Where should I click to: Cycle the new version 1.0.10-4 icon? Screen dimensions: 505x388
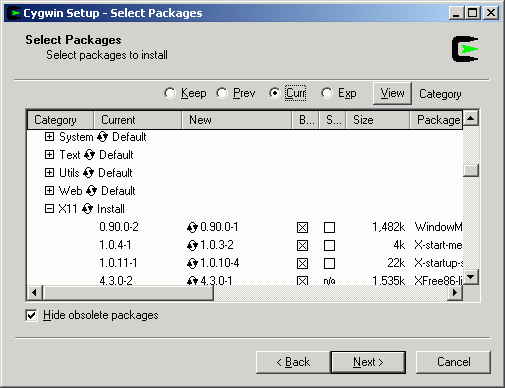[192, 263]
